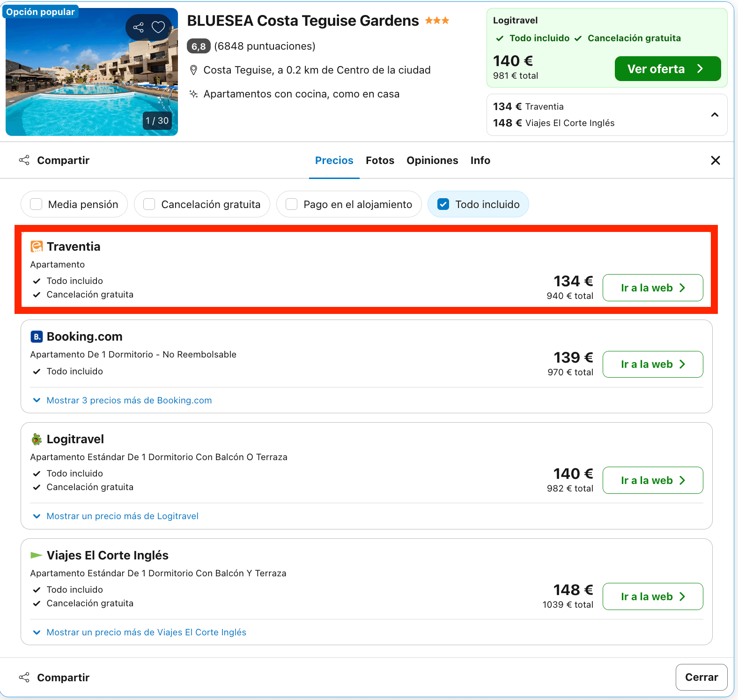
Task: Click the sparkle icon beside Apartamentos con cocina
Action: [193, 94]
